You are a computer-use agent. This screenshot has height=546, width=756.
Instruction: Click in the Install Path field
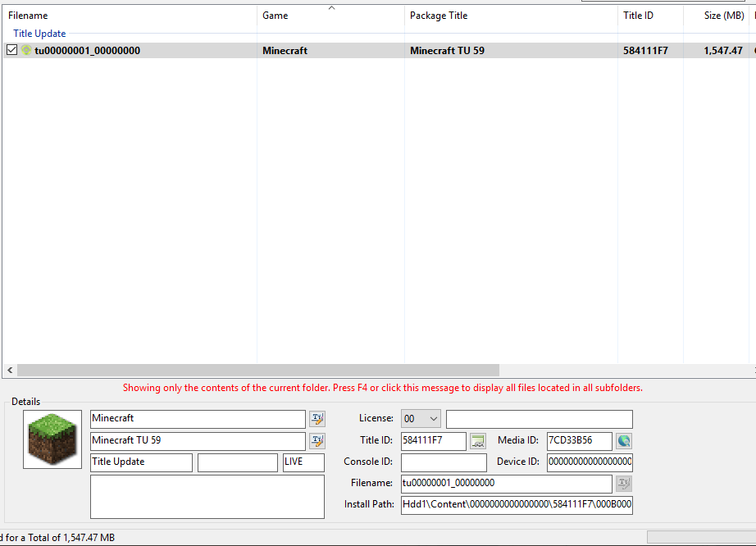pyautogui.click(x=517, y=505)
